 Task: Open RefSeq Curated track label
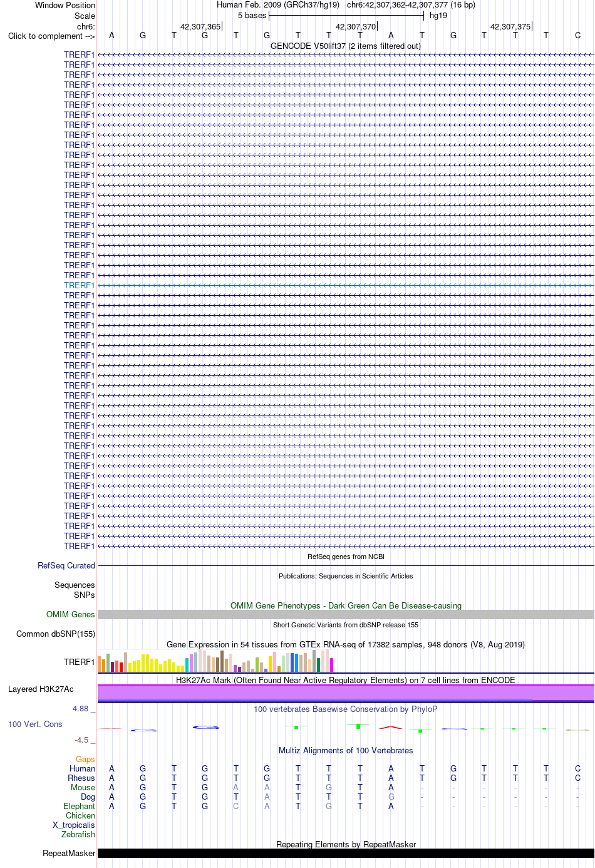tap(66, 565)
